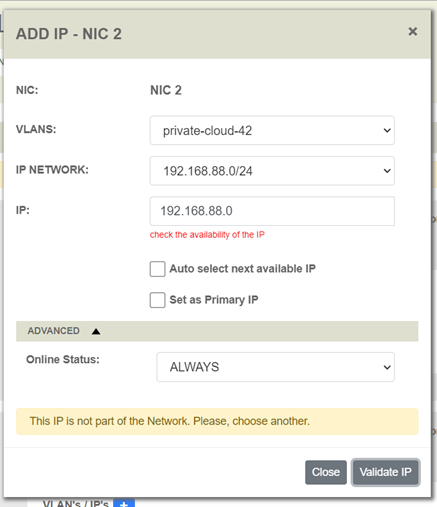Collapse the ADVANCED section header
This screenshot has width=437, height=507.
[217, 331]
